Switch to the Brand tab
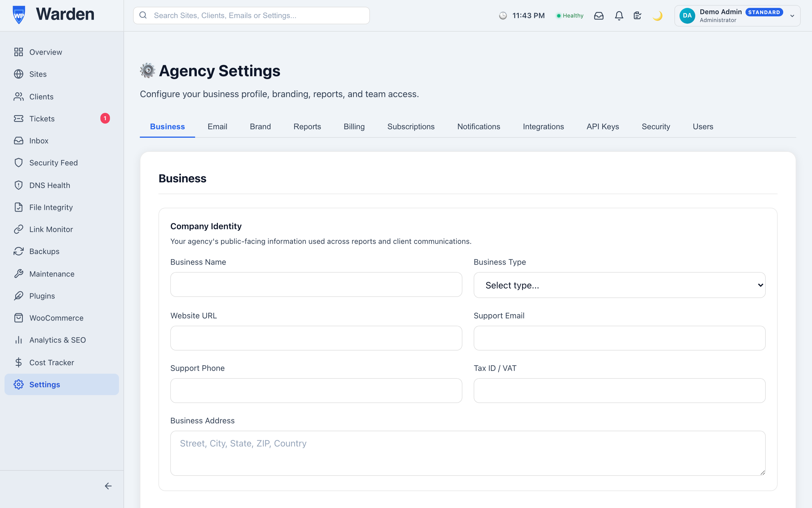Screen dimensions: 812x508 point(260,126)
